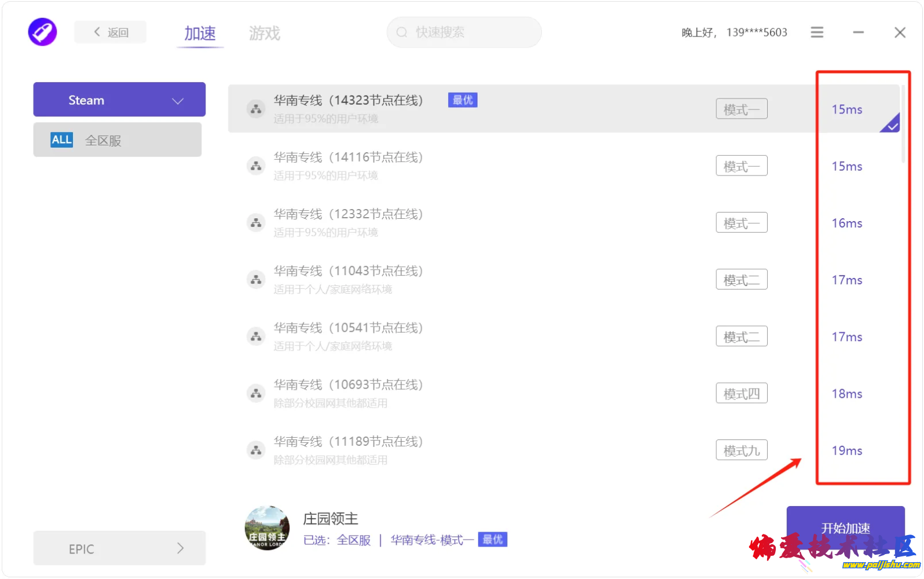This screenshot has height=579, width=924.
Task: Go back with the 返回 button
Action: [111, 32]
